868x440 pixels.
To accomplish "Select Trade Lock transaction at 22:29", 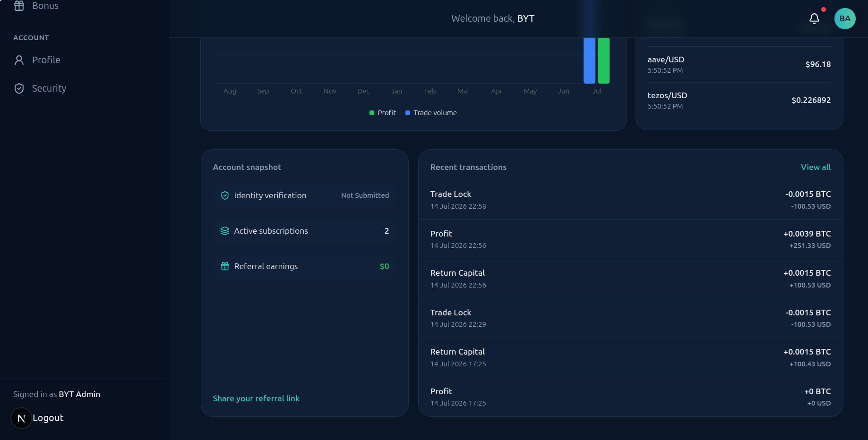I will 630,318.
